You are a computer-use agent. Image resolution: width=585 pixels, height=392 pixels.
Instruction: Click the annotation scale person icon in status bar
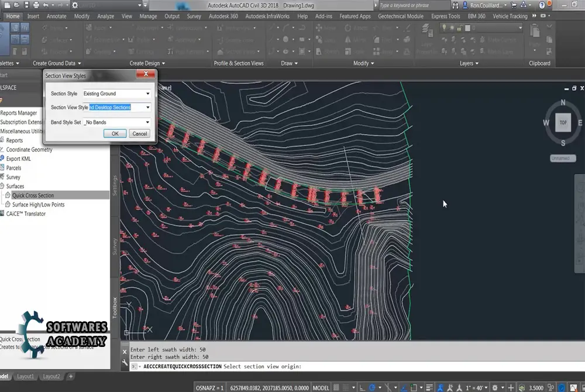pyautogui.click(x=441, y=388)
